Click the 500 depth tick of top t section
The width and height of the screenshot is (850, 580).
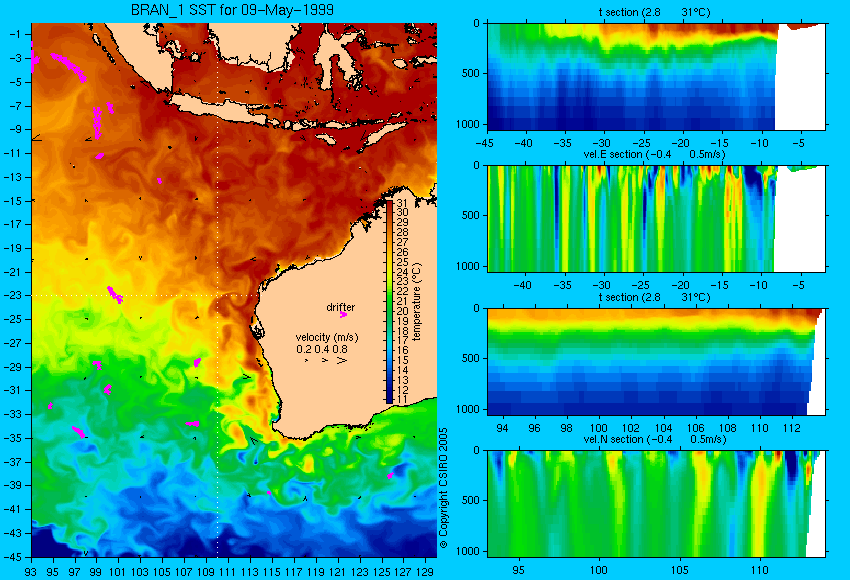(471, 73)
